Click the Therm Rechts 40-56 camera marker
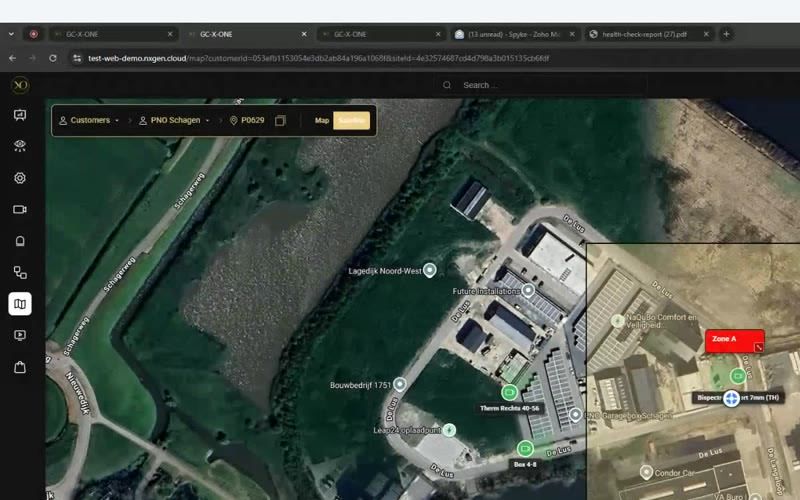Image resolution: width=800 pixels, height=500 pixels. click(509, 392)
